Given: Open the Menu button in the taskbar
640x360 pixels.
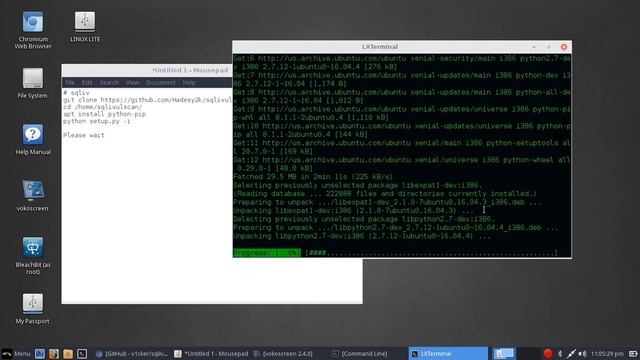Looking at the screenshot, I should click(x=16, y=353).
